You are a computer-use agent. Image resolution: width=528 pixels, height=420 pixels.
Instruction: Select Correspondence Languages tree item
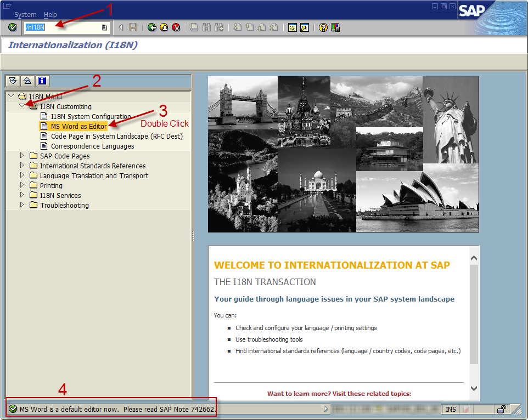[92, 146]
